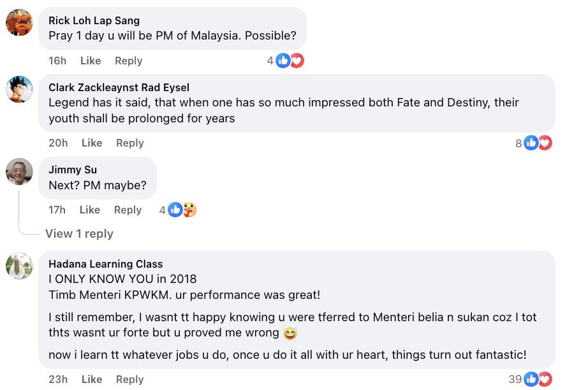Viewport: 588px width, 390px height.
Task: Click Hadana Learning Class profile picture
Action: click(x=19, y=266)
